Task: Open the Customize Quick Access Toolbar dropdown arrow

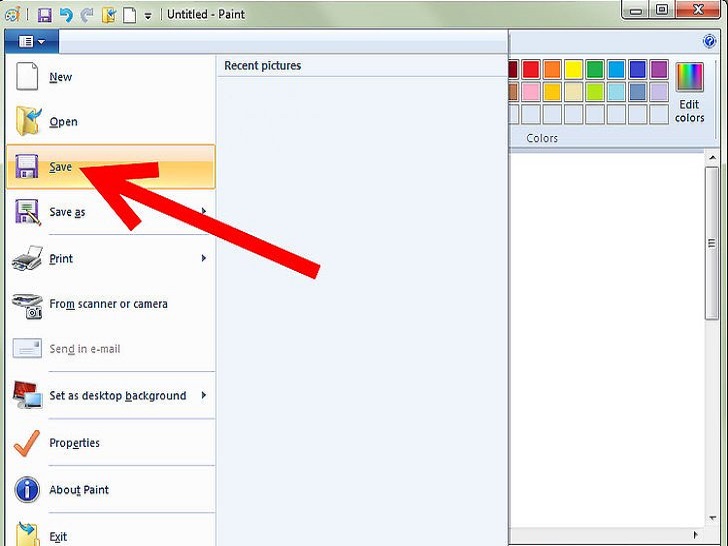Action: tap(148, 16)
